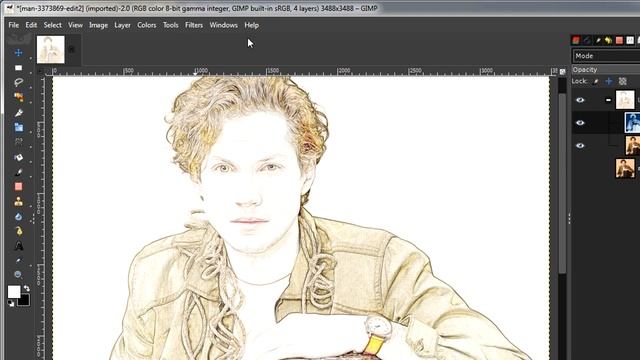Select the bottom original photo layer thumbnail

(x=625, y=168)
